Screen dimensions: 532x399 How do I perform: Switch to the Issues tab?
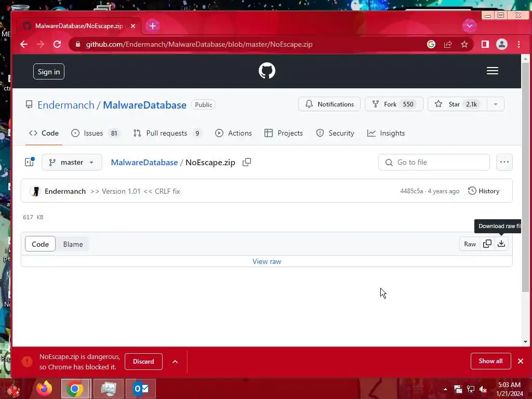click(x=95, y=133)
